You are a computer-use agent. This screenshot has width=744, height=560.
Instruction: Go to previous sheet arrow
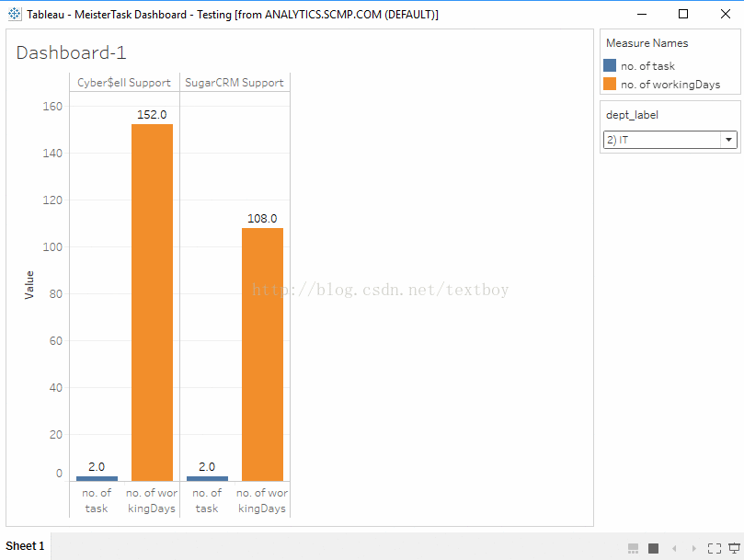(674, 549)
